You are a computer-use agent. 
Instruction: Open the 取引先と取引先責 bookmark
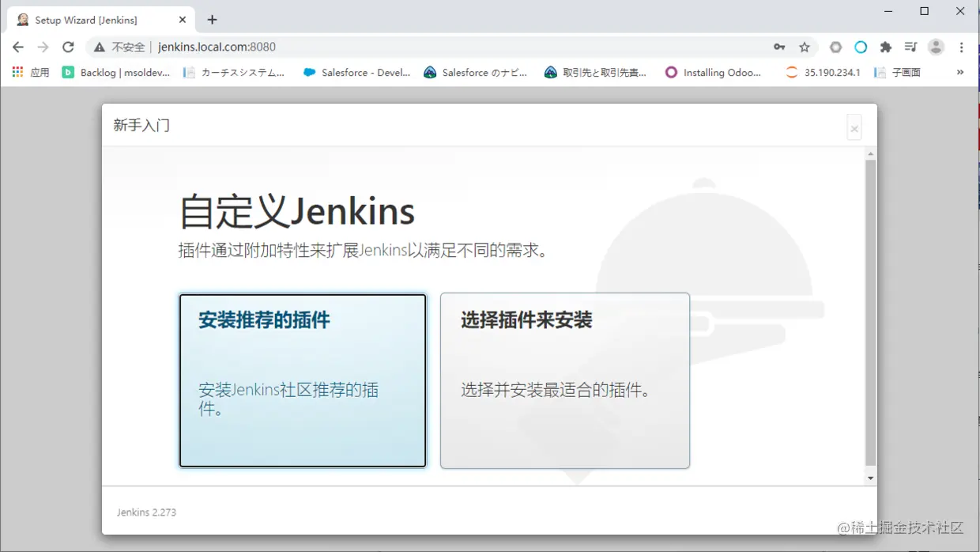(x=595, y=72)
